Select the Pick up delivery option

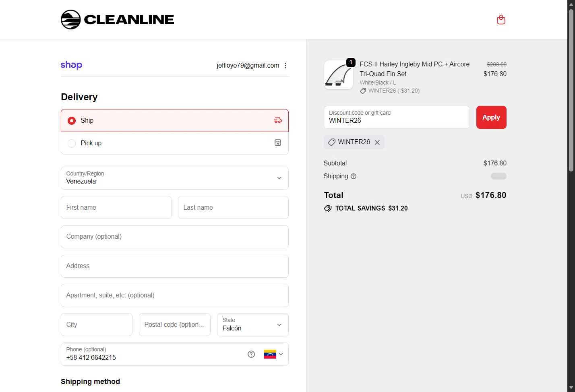(x=175, y=143)
